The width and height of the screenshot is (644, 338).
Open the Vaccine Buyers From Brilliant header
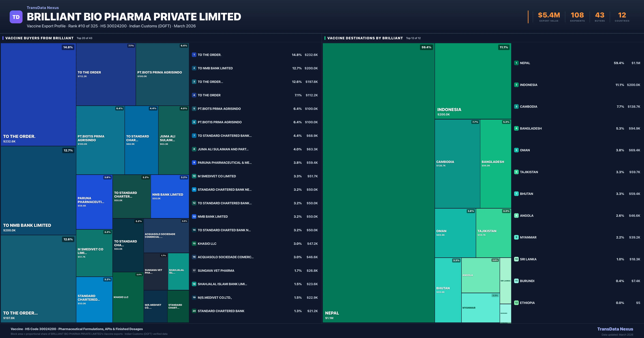point(39,38)
